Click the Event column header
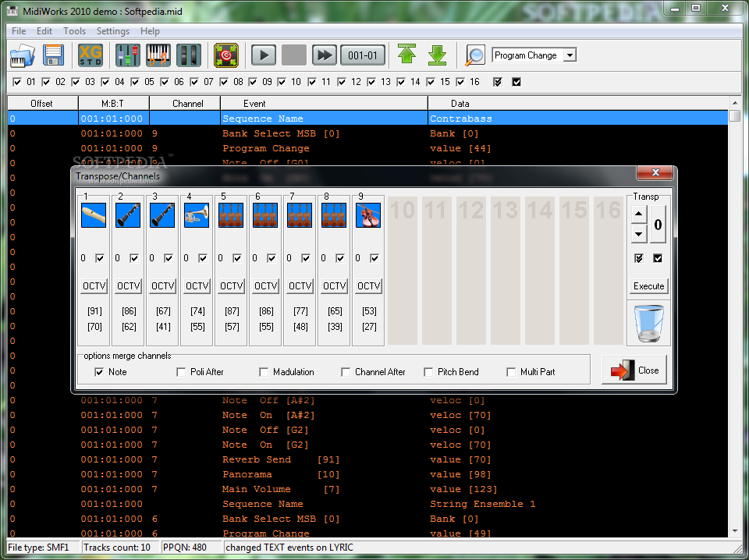Screen dimensions: 749x560 pyautogui.click(x=324, y=104)
